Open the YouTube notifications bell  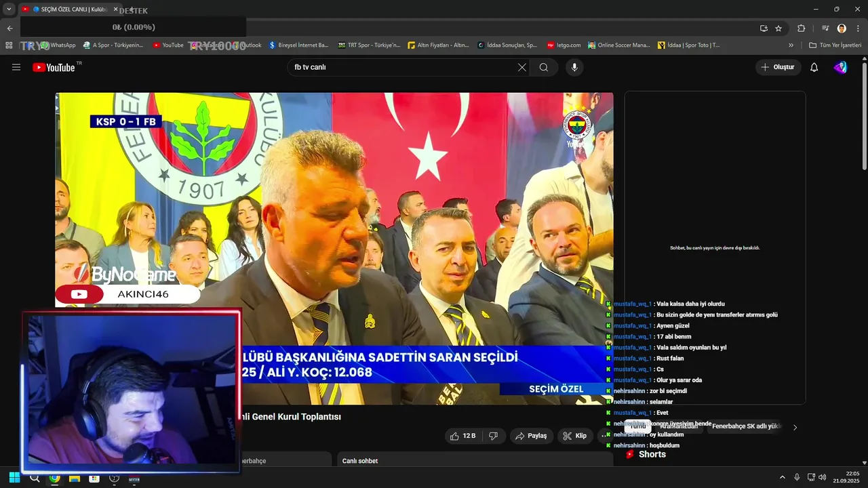click(x=814, y=67)
